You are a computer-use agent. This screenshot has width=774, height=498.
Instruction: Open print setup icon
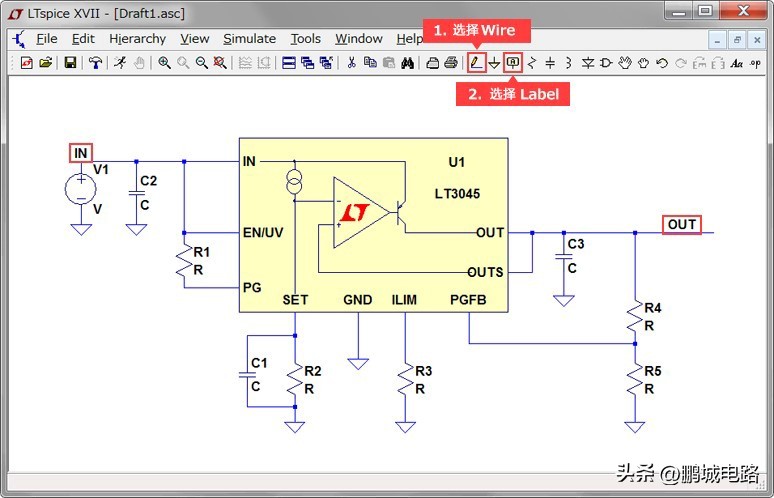tap(432, 63)
